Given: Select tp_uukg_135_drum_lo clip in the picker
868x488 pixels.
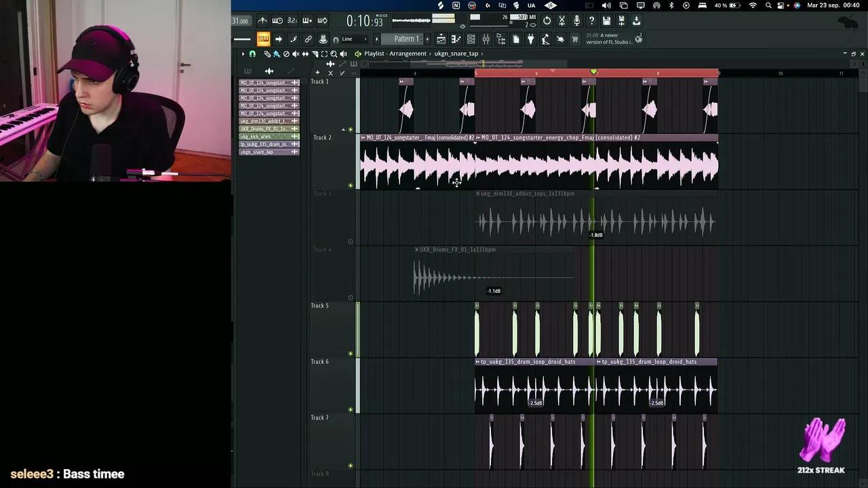Looking at the screenshot, I should [x=269, y=144].
